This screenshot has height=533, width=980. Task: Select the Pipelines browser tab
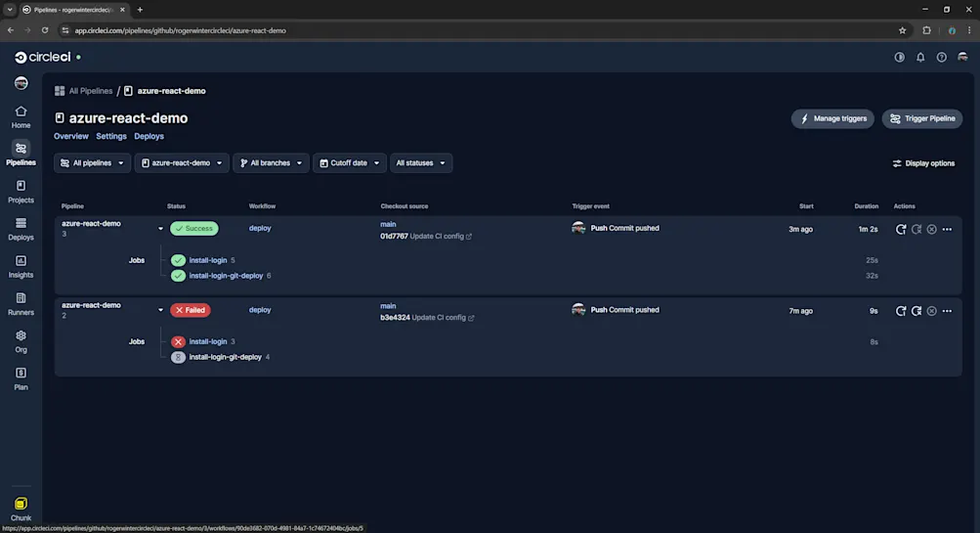(73, 10)
